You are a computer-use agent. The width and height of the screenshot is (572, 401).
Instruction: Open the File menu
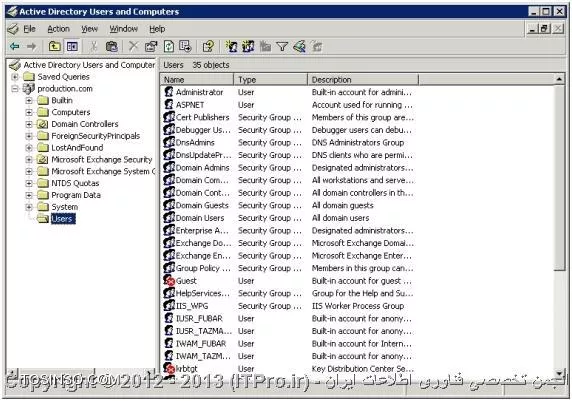(29, 29)
